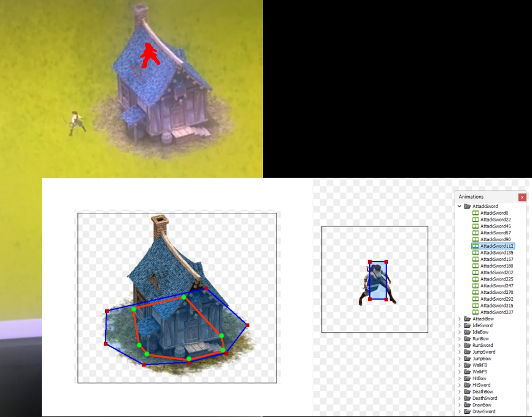The width and height of the screenshot is (532, 417).
Task: Click the character sprite in the frame preview
Action: coord(377,285)
